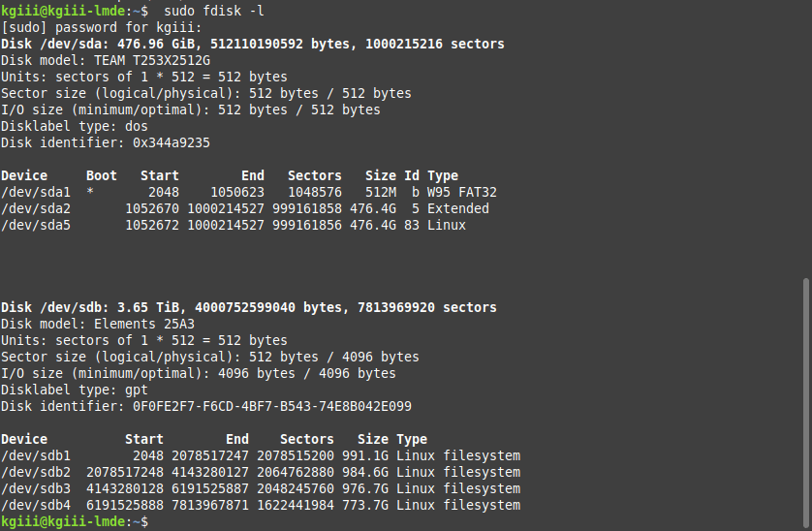
Task: Click the /dev/sdb4 partition row
Action: (x=261, y=506)
